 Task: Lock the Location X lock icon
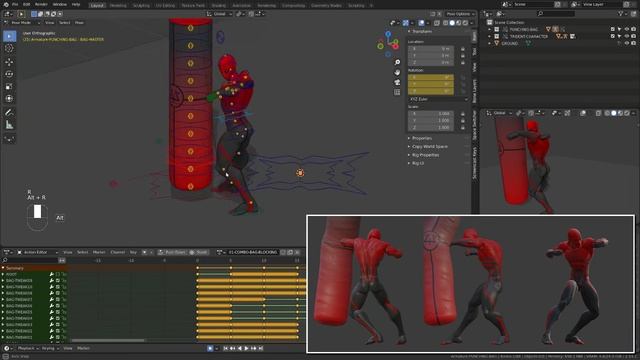463,49
